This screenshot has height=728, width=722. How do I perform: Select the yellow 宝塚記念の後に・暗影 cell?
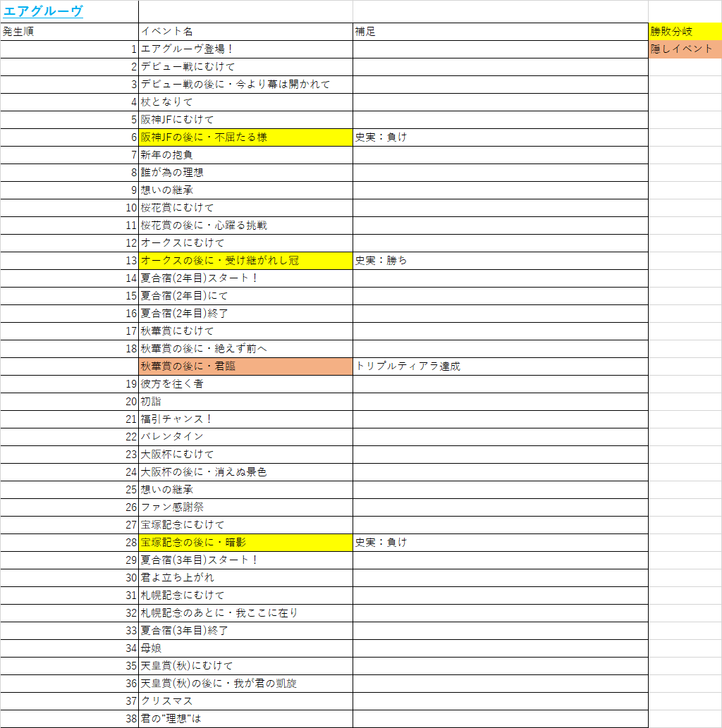[x=245, y=543]
